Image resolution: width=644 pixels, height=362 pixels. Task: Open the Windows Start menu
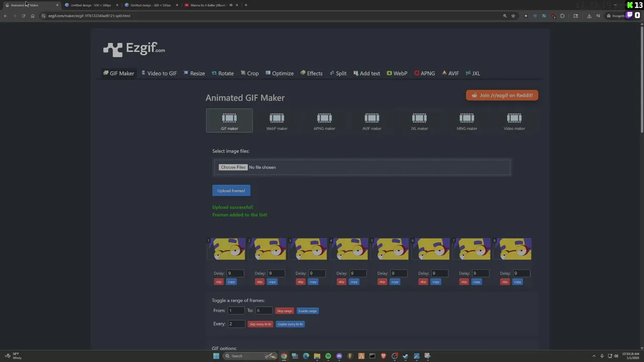pos(216,356)
